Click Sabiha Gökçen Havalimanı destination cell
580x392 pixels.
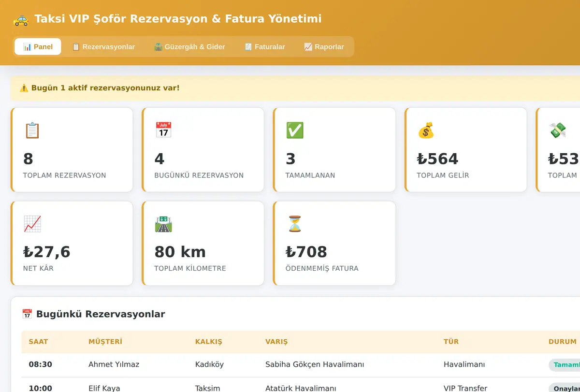click(315, 364)
